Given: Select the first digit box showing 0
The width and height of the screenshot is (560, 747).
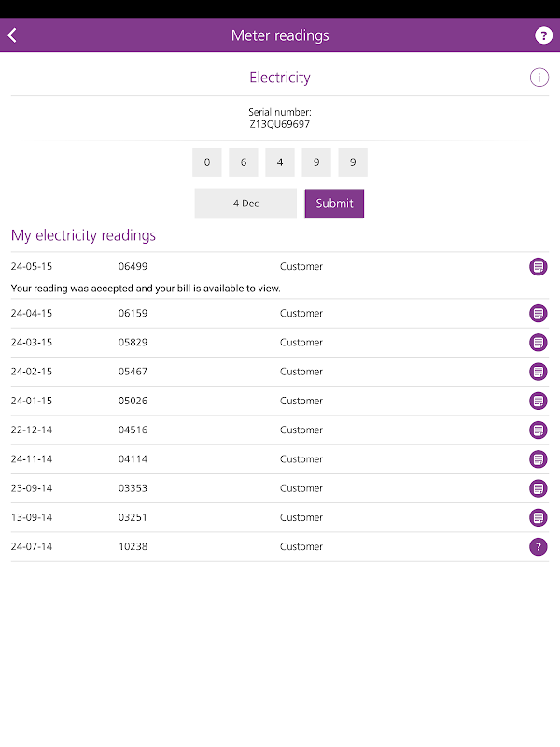Looking at the screenshot, I should 207,162.
